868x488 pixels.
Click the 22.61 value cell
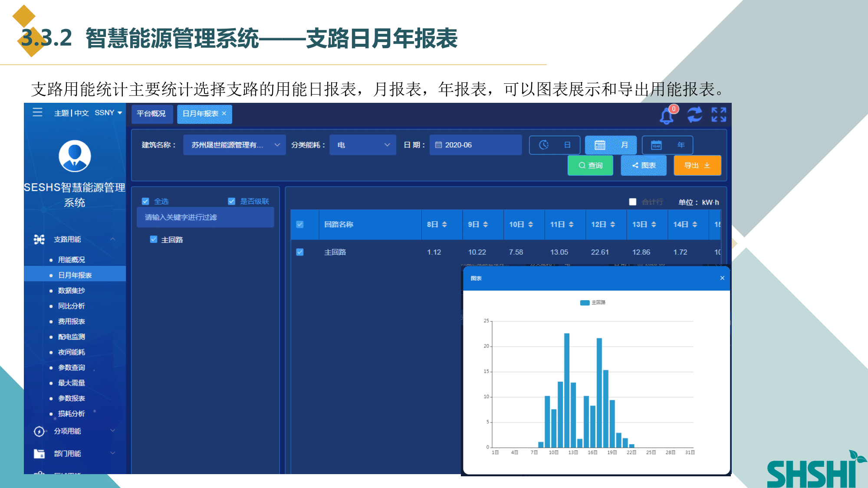tap(600, 252)
